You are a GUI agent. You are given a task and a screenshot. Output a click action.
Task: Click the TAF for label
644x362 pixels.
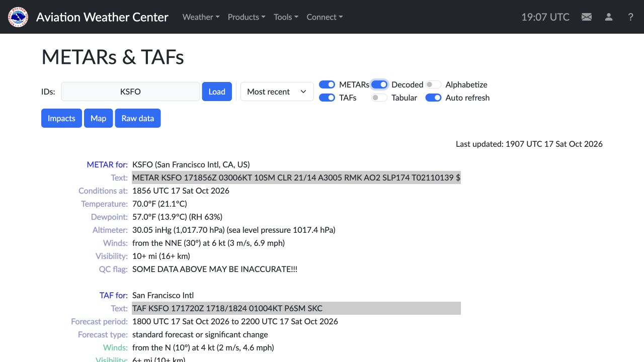click(114, 295)
